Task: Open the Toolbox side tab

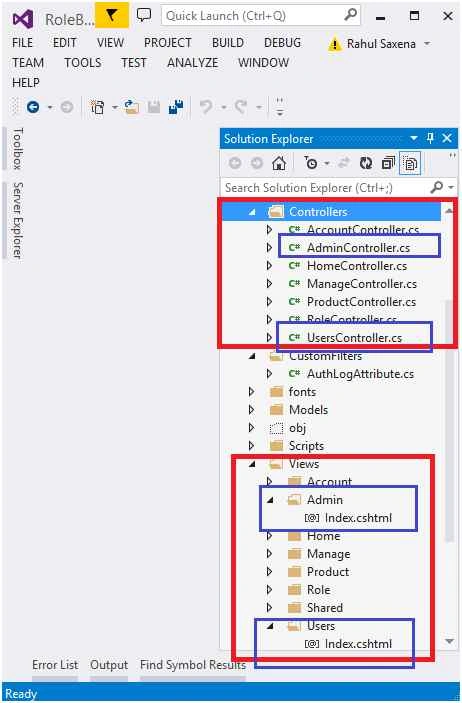Action: (17, 148)
